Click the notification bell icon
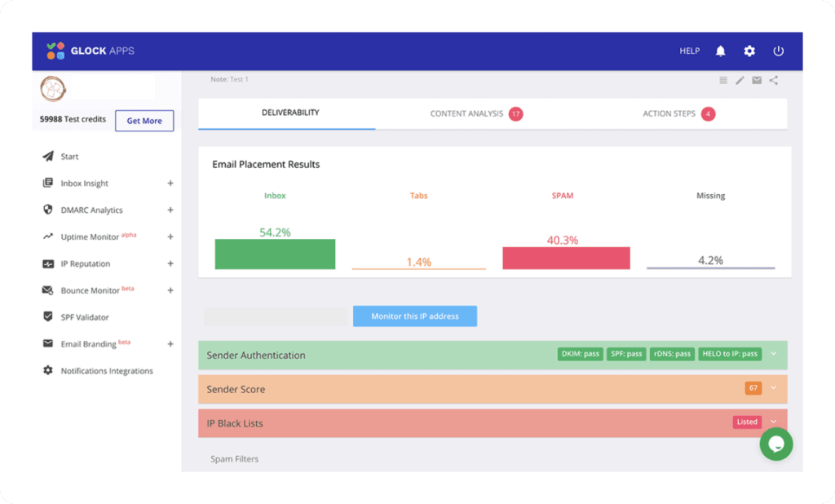Viewport: 835px width, 504px height. click(720, 51)
